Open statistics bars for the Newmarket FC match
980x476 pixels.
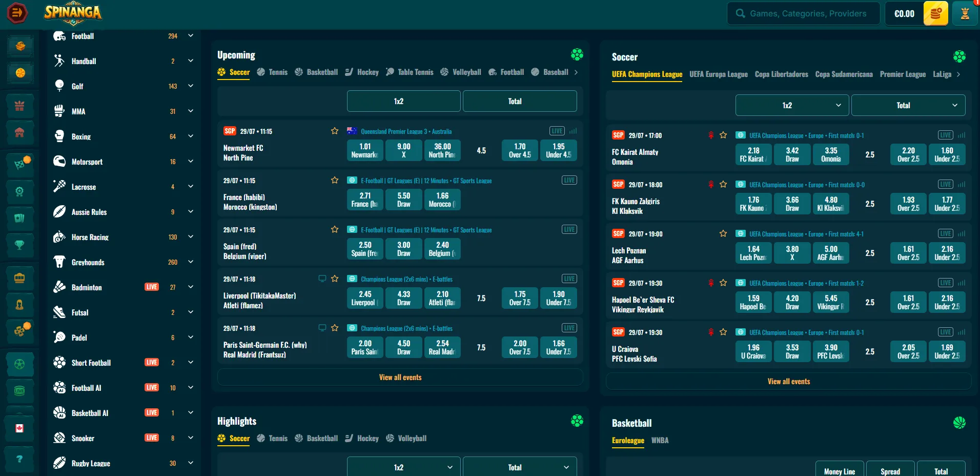click(x=573, y=131)
